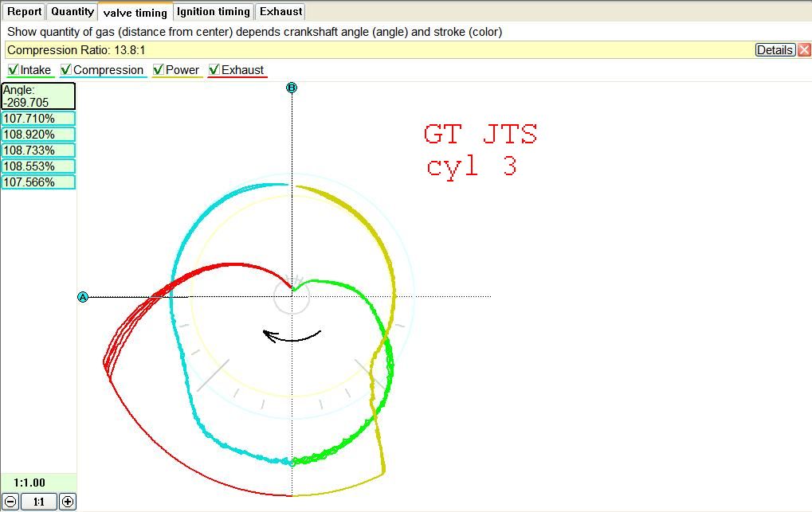Click the Angle -269.705 readout box
812x512 pixels.
[38, 96]
